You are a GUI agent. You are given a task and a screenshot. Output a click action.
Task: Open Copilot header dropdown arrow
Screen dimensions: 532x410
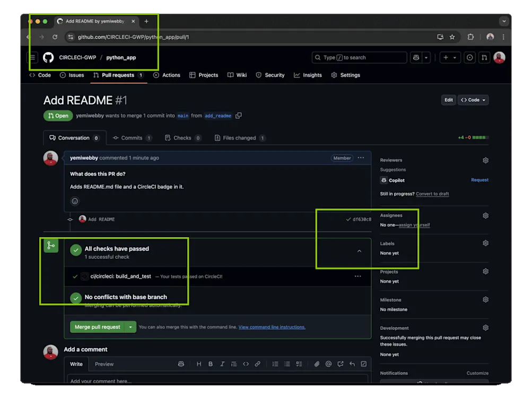click(x=426, y=57)
